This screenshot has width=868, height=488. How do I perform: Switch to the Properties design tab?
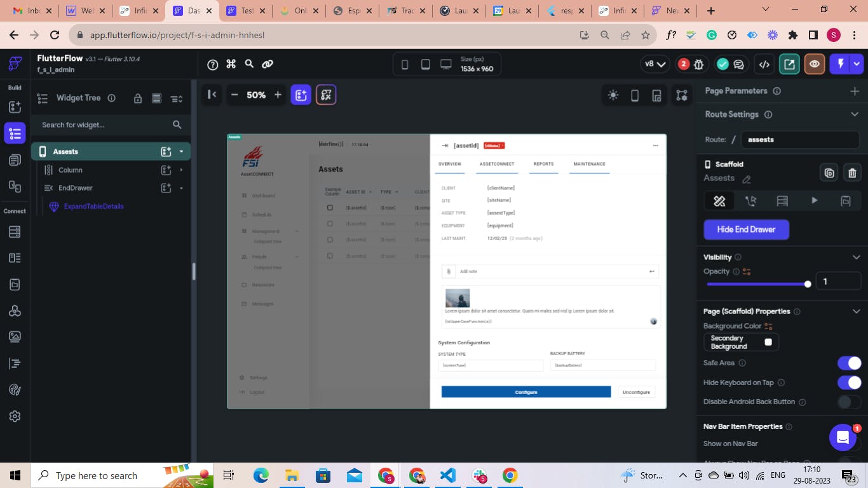(719, 201)
